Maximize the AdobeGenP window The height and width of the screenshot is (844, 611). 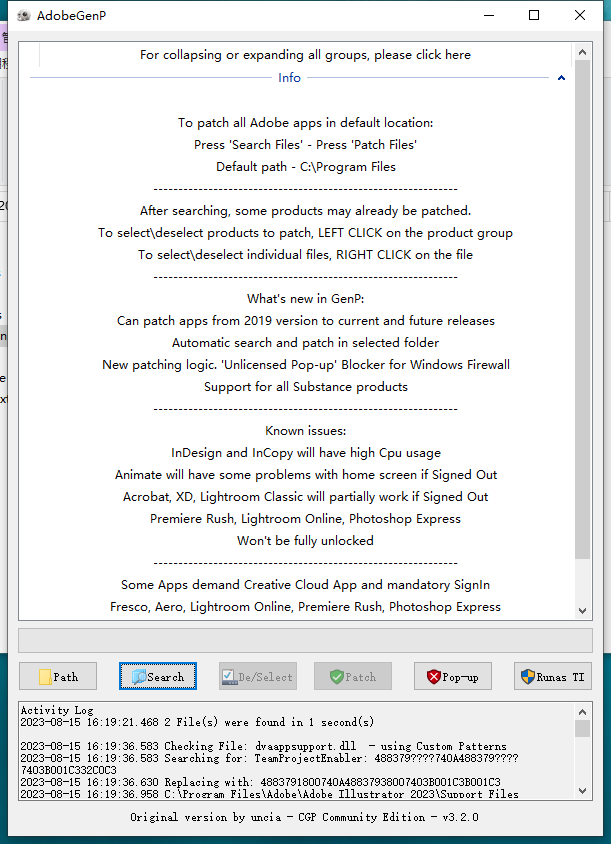point(534,15)
